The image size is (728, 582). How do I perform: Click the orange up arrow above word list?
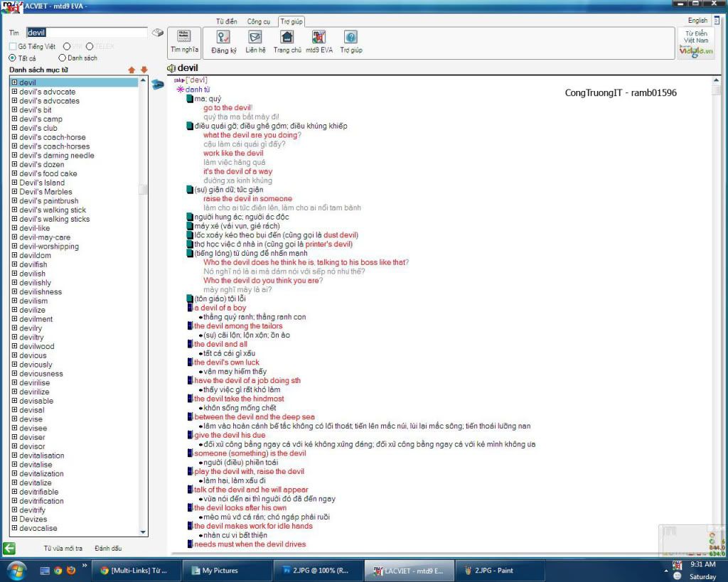[132, 70]
